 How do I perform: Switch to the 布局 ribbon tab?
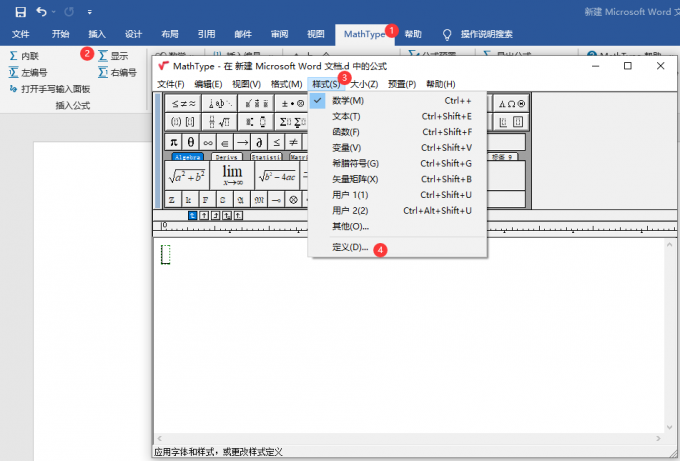tap(170, 34)
